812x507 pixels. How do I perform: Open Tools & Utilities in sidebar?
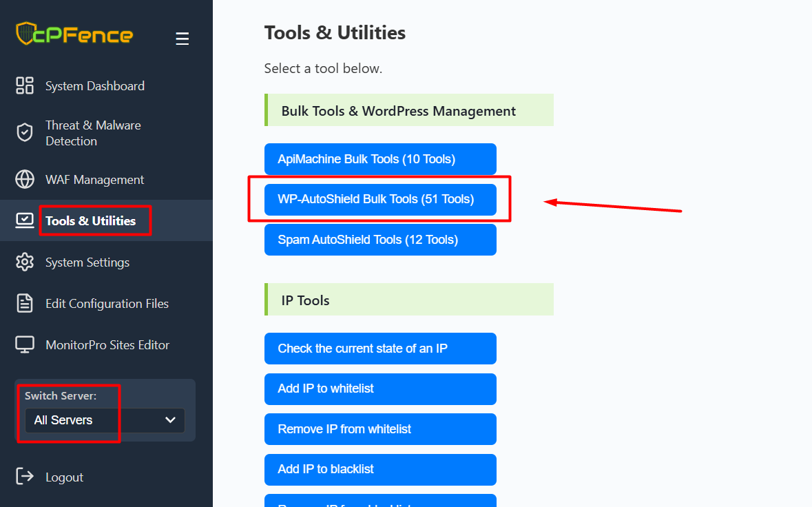coord(90,221)
